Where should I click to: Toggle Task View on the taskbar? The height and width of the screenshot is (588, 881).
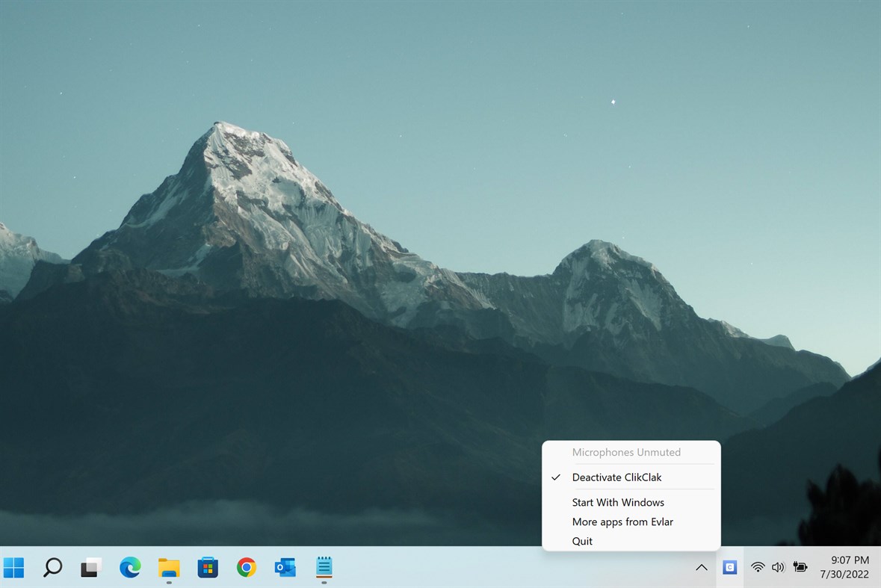coord(91,568)
